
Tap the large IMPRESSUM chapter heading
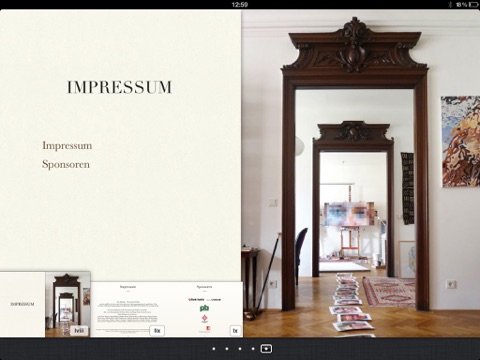(119, 87)
